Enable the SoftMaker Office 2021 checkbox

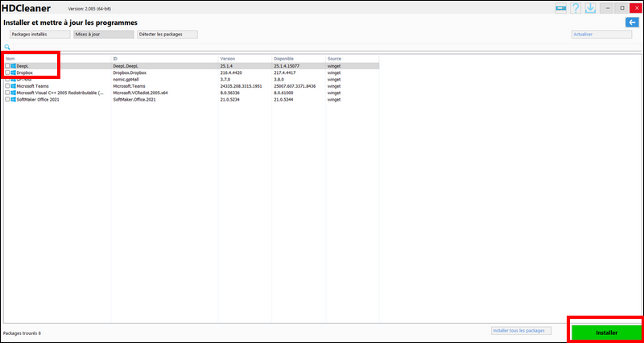click(x=7, y=99)
